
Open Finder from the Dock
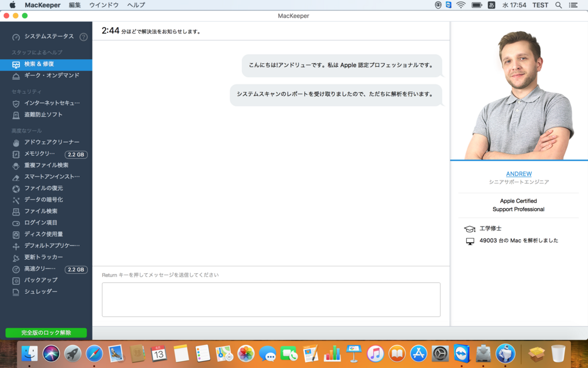coord(29,354)
